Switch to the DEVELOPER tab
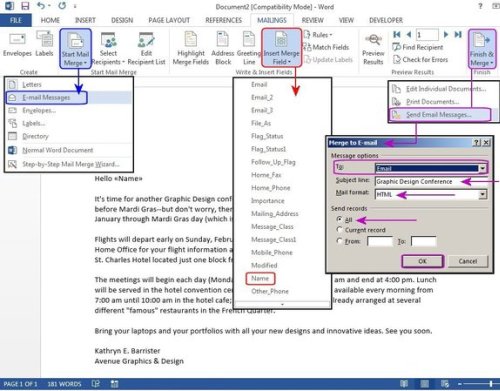 point(386,20)
